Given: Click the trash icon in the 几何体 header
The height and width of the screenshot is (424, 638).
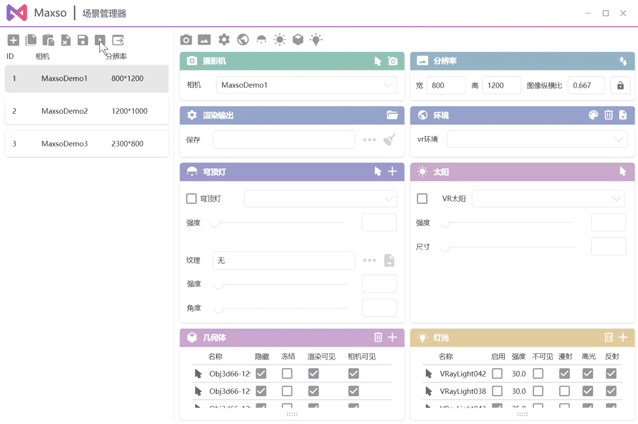Looking at the screenshot, I should 378,337.
